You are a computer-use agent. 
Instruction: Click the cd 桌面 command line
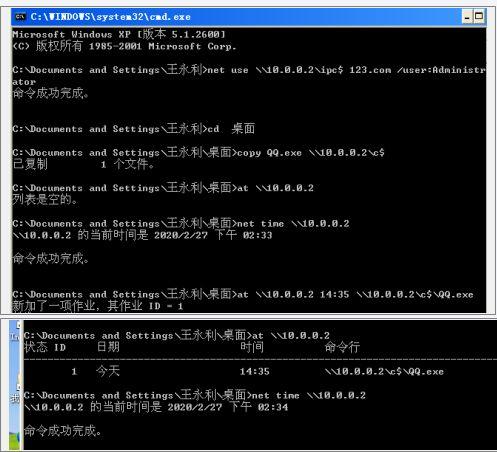(x=133, y=129)
